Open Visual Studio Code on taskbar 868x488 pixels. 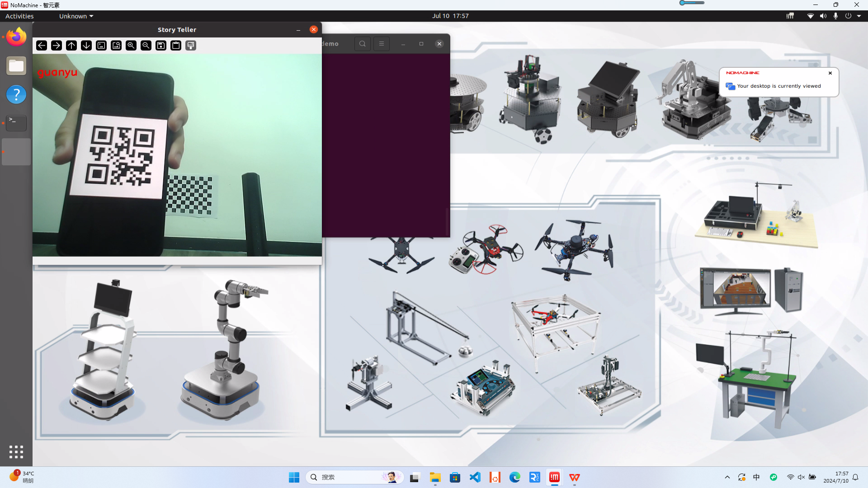(x=475, y=477)
